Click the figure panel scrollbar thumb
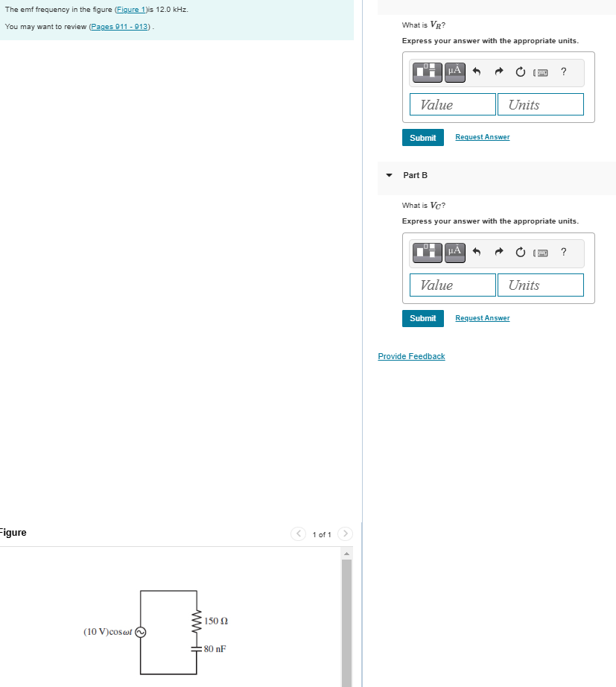The image size is (616, 687). [346, 623]
